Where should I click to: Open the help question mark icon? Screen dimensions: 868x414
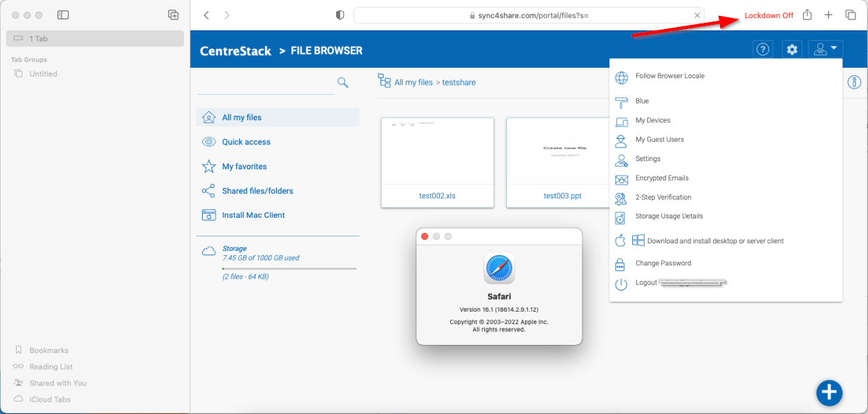click(763, 49)
